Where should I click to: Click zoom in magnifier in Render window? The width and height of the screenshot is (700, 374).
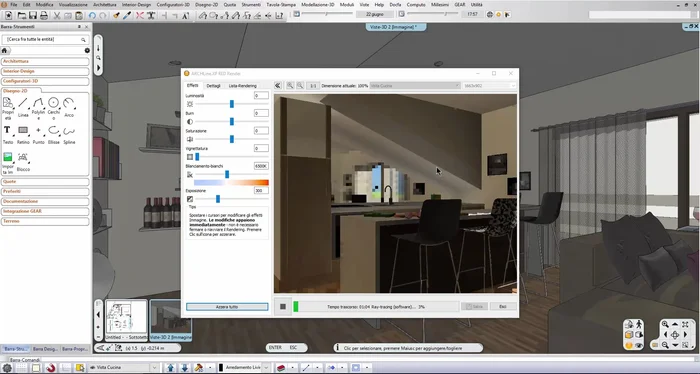(x=290, y=85)
